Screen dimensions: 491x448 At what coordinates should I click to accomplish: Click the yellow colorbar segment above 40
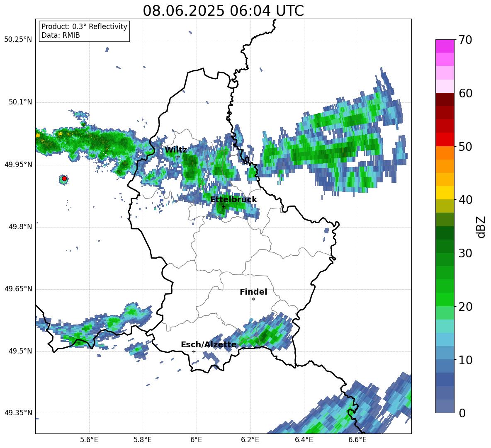tap(445, 193)
